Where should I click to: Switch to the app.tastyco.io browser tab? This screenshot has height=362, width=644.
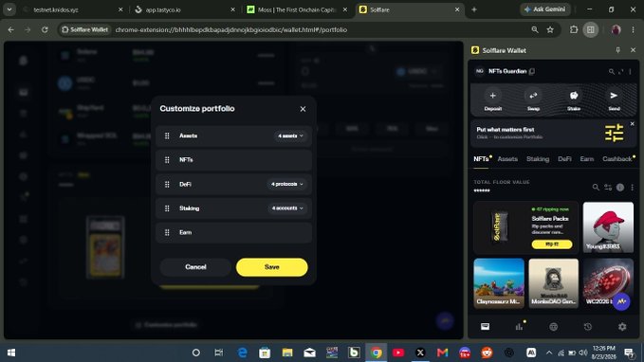pyautogui.click(x=185, y=9)
